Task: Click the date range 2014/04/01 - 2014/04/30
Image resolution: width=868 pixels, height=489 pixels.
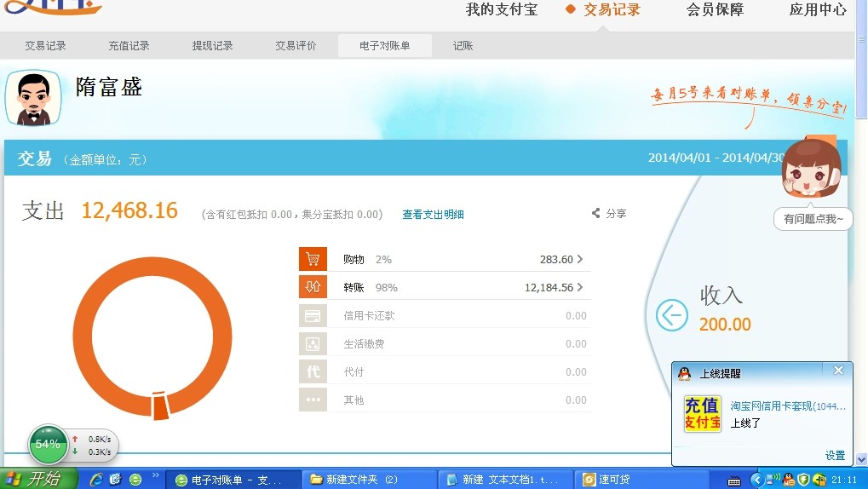Action: (x=717, y=158)
